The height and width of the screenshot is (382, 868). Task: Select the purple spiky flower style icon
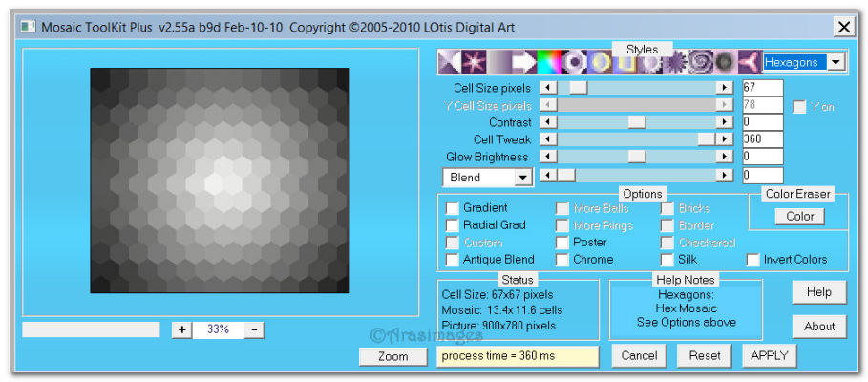tap(674, 62)
